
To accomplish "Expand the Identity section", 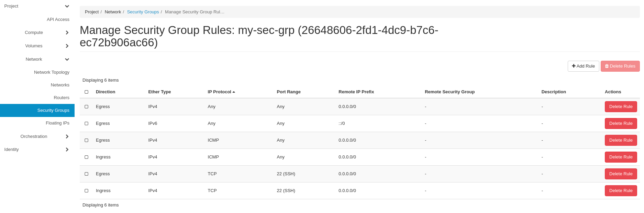I will 67,149.
